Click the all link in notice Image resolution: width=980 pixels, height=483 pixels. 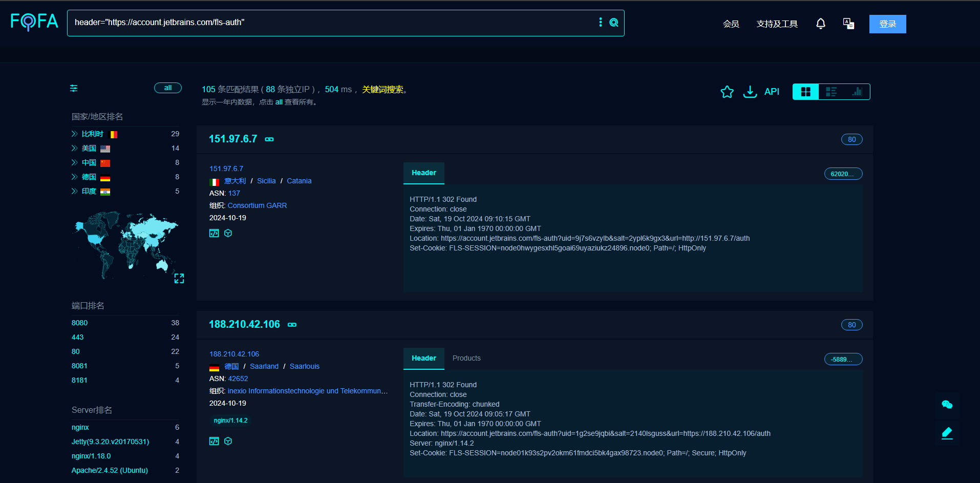pos(279,102)
